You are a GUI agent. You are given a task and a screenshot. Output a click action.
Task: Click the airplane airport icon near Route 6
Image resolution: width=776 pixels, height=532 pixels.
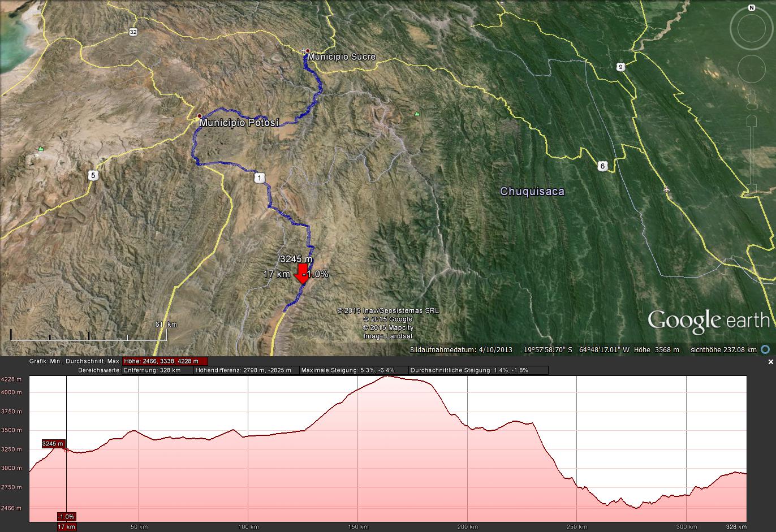(x=667, y=189)
